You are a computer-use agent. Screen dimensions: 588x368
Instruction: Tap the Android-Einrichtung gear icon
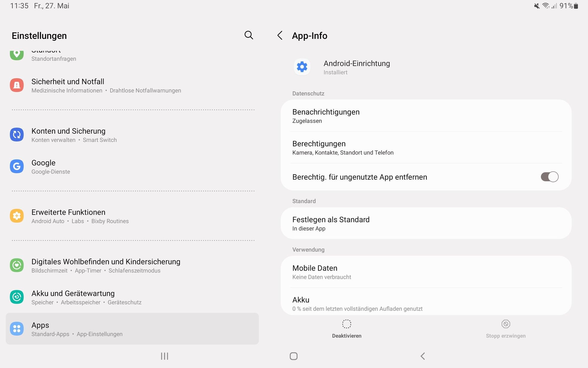coord(302,67)
